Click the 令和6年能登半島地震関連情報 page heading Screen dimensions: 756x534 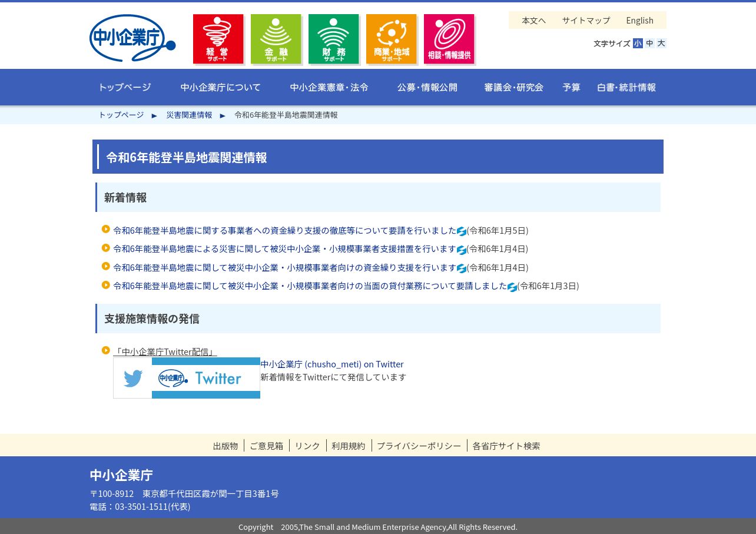tap(187, 157)
